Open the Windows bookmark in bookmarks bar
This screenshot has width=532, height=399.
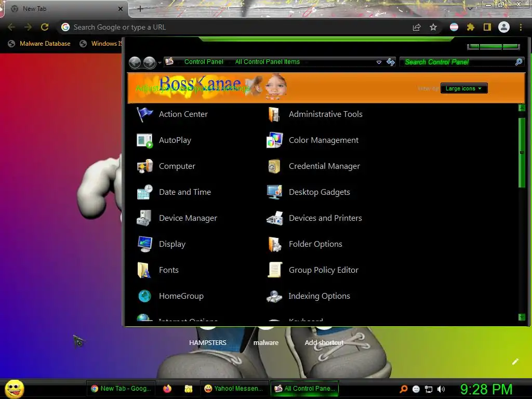pyautogui.click(x=100, y=44)
